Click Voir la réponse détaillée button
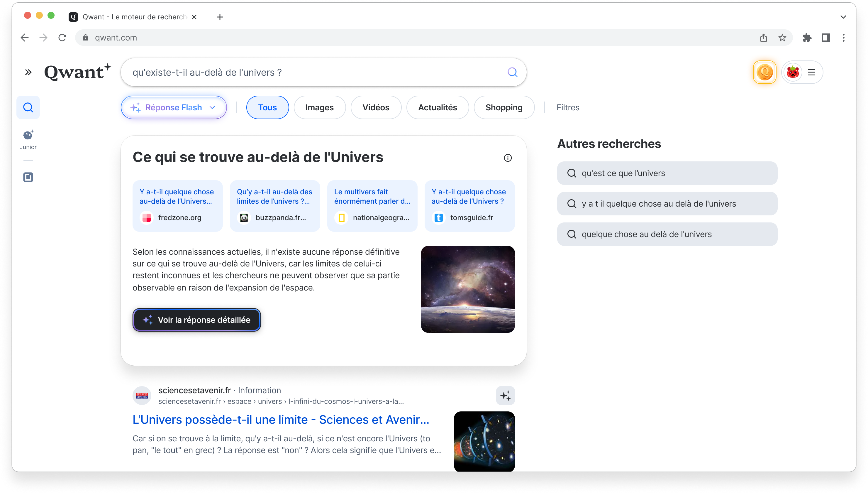 [196, 320]
